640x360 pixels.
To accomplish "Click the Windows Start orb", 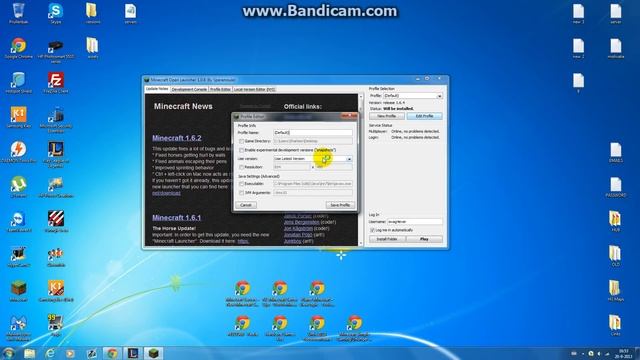I will [9, 353].
